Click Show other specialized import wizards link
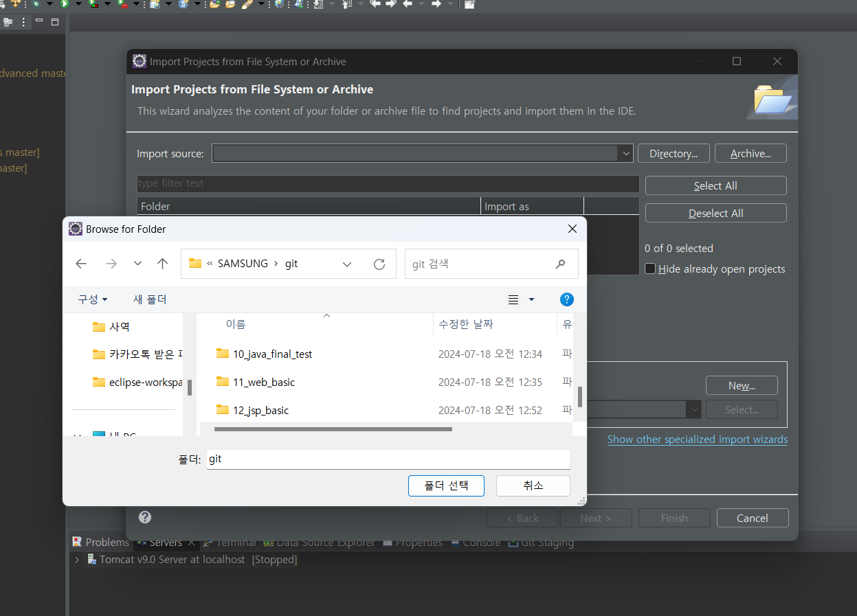Viewport: 857px width, 616px height. click(698, 440)
